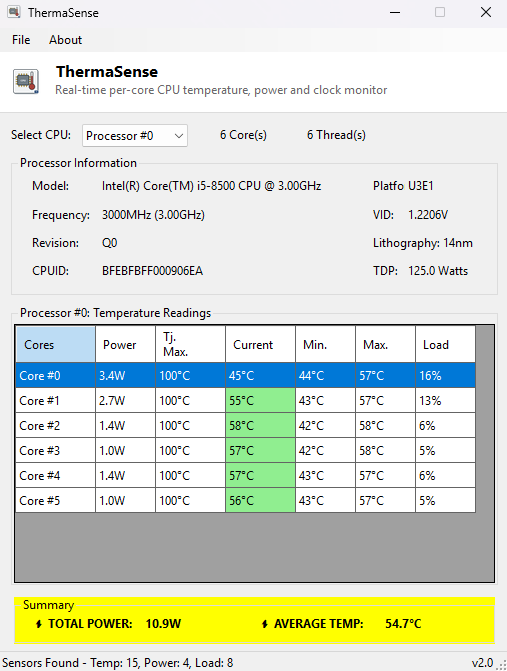The image size is (507, 671).
Task: Open the File menu
Action: click(21, 40)
